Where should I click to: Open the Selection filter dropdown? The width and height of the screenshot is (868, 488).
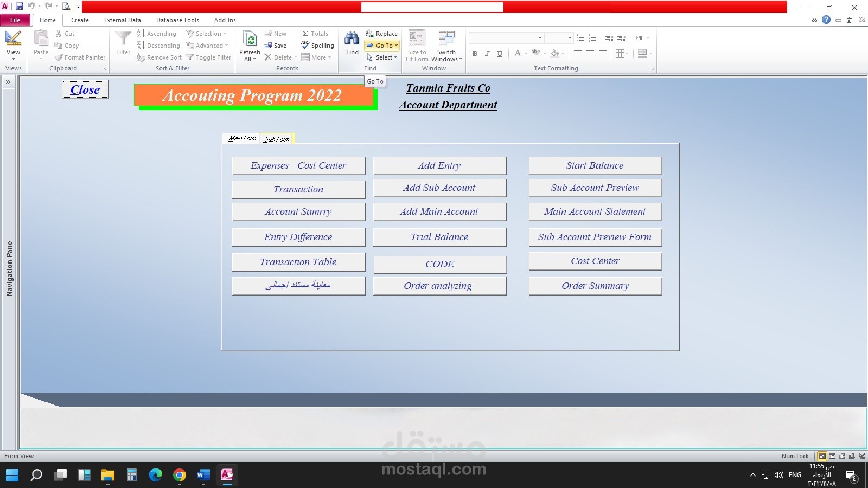(x=207, y=34)
